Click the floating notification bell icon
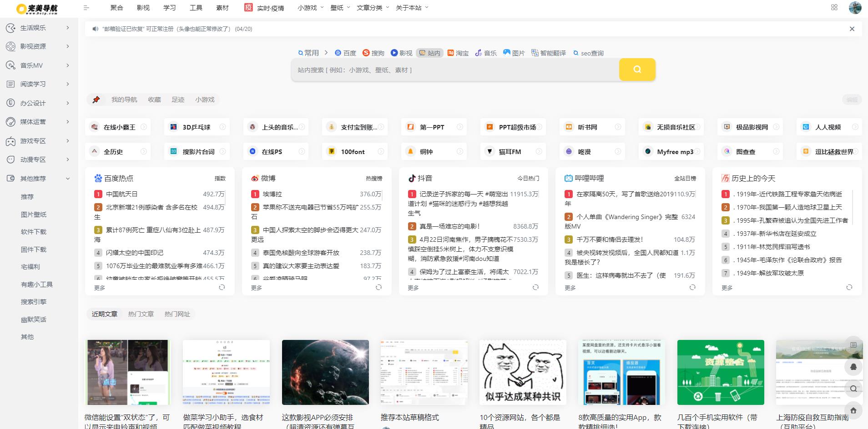Image resolution: width=868 pixels, height=429 pixels. coord(853,367)
